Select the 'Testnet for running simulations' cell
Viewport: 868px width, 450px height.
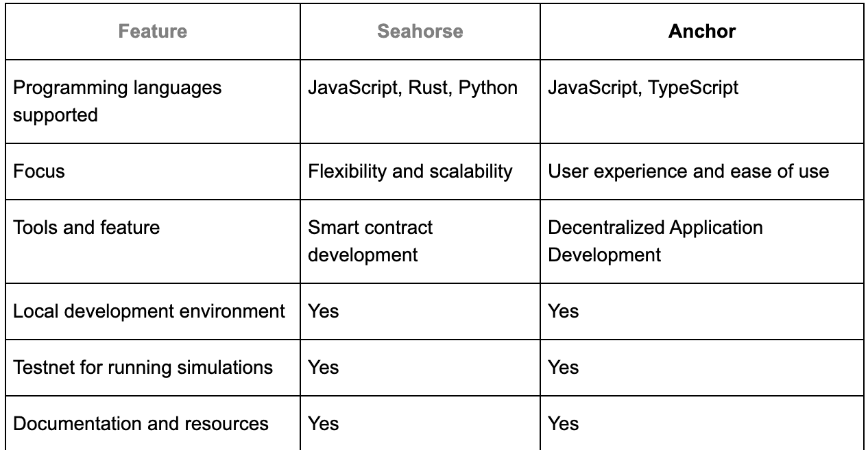143,367
